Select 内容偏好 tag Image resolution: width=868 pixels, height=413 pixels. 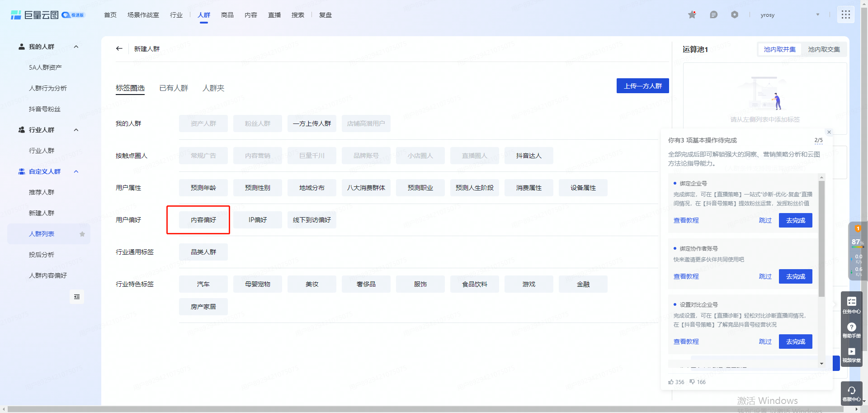click(203, 220)
